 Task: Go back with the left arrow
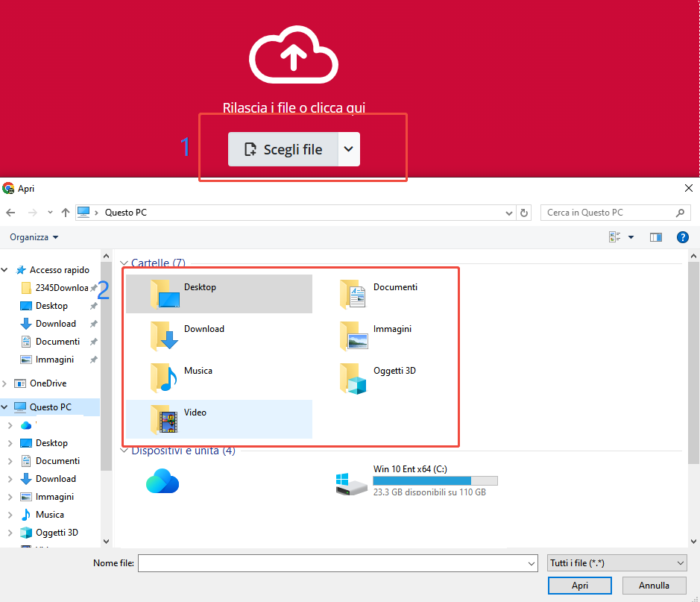pyautogui.click(x=10, y=213)
